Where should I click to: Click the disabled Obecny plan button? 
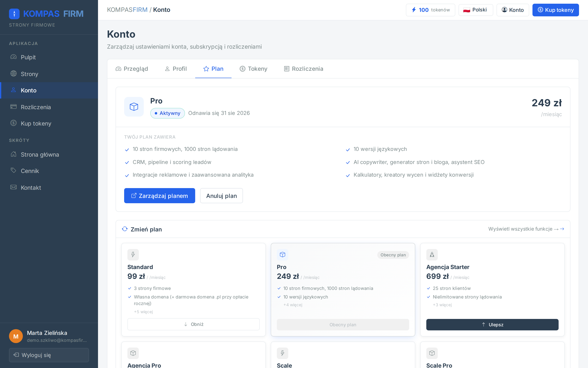(343, 325)
